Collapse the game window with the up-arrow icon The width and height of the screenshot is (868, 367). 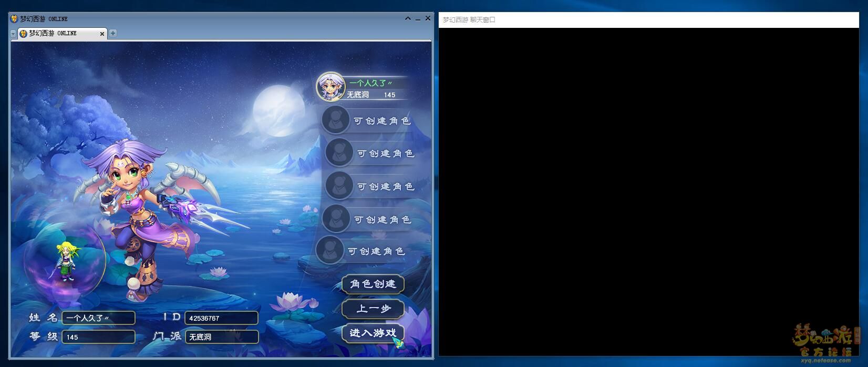(x=408, y=18)
